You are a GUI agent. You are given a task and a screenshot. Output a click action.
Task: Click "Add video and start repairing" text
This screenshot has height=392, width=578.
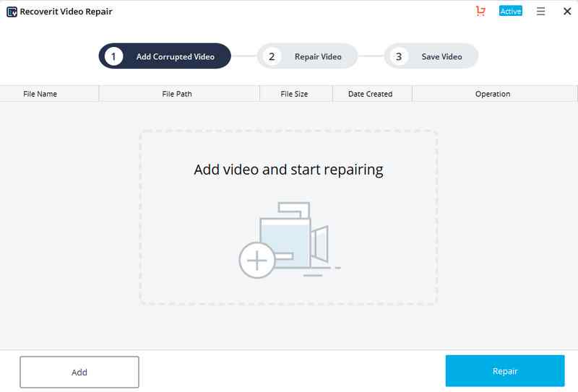click(288, 170)
